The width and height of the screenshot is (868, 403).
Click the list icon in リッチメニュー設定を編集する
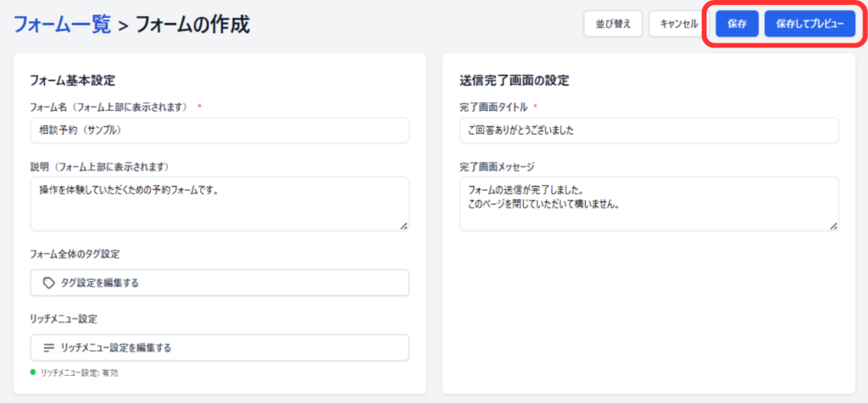point(49,347)
